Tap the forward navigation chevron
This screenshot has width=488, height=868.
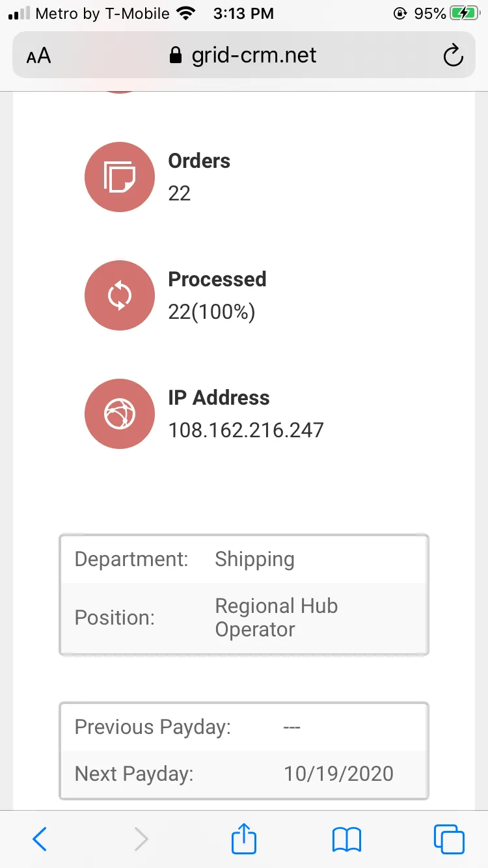click(141, 839)
